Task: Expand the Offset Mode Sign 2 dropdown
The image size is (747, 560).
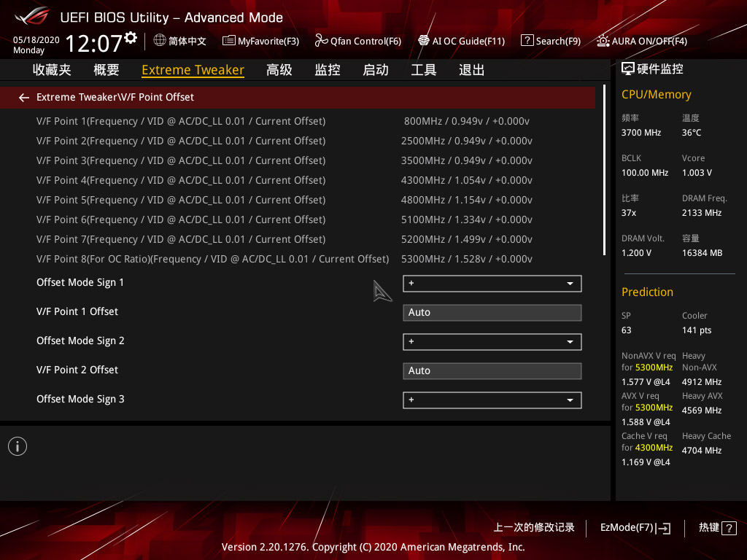Action: [x=492, y=342]
